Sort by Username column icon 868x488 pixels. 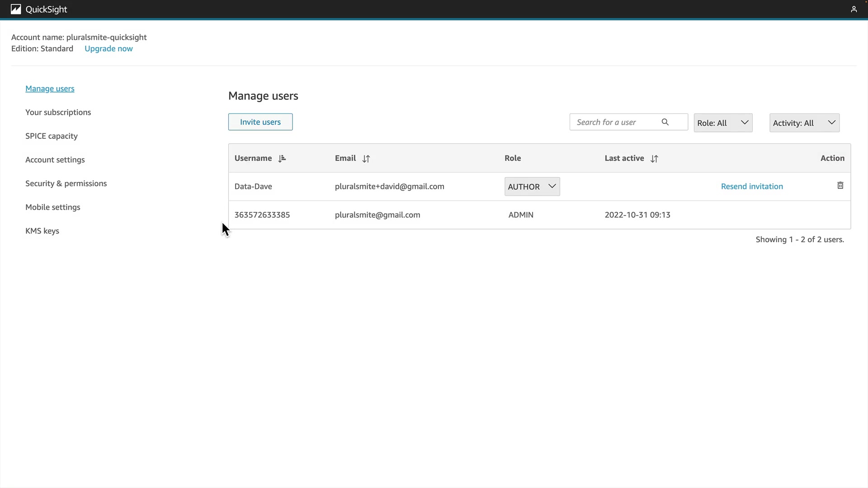click(282, 159)
